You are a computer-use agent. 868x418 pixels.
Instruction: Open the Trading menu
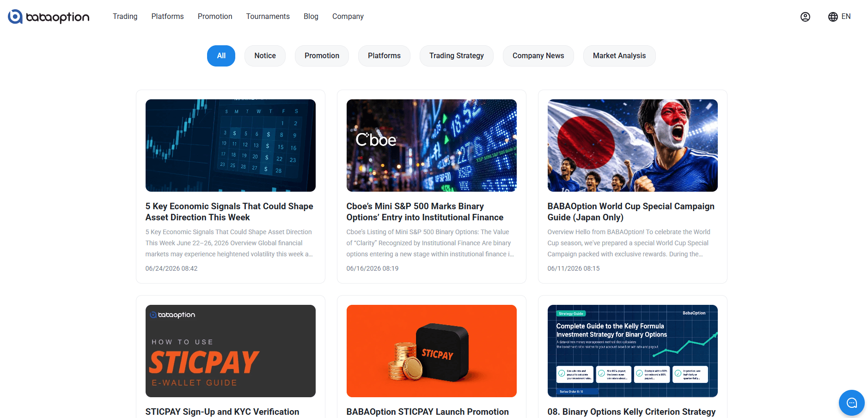[x=125, y=17]
